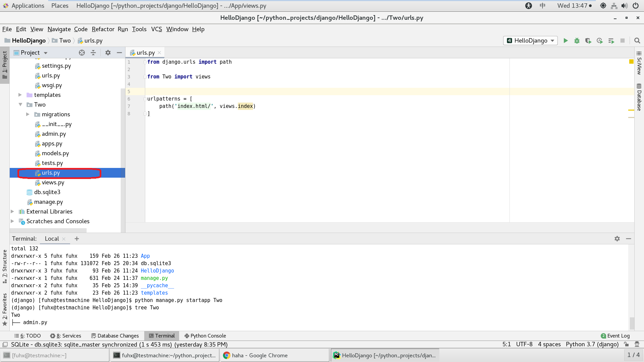Open the VCS menu
644x362 pixels.
click(157, 29)
